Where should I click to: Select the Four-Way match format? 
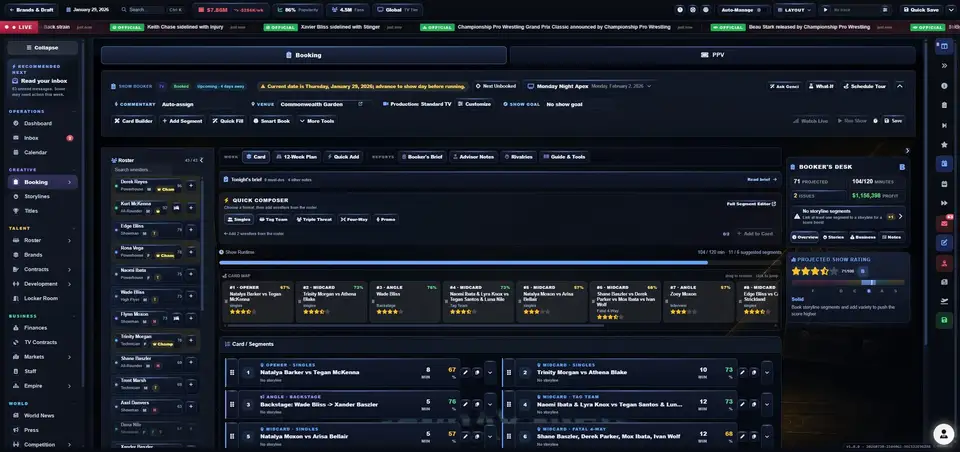[355, 219]
